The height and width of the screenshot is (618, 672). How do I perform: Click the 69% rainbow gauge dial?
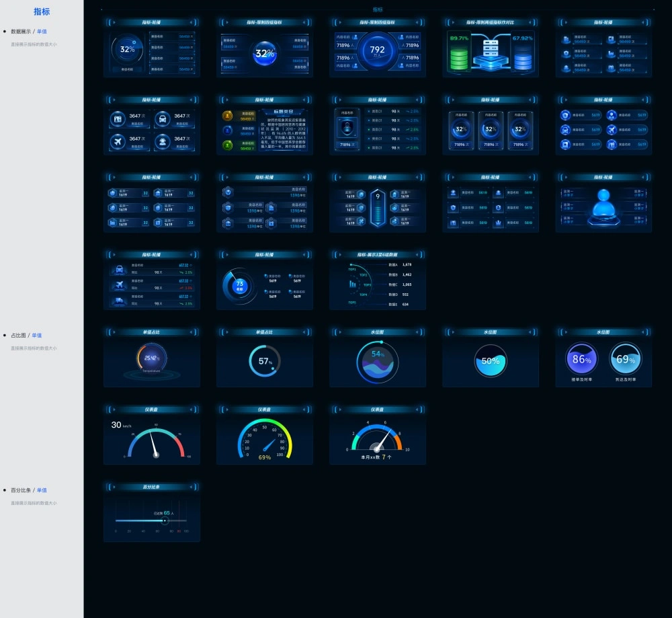265,440
